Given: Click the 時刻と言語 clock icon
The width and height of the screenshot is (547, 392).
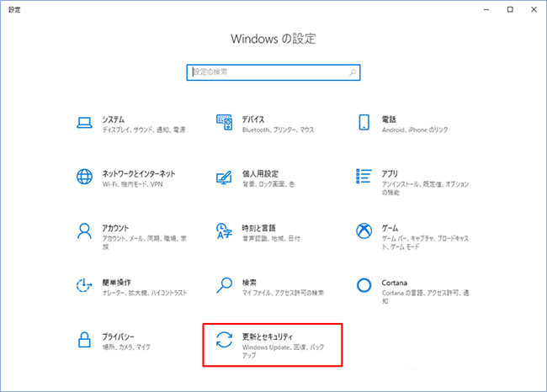Looking at the screenshot, I should click(x=224, y=230).
